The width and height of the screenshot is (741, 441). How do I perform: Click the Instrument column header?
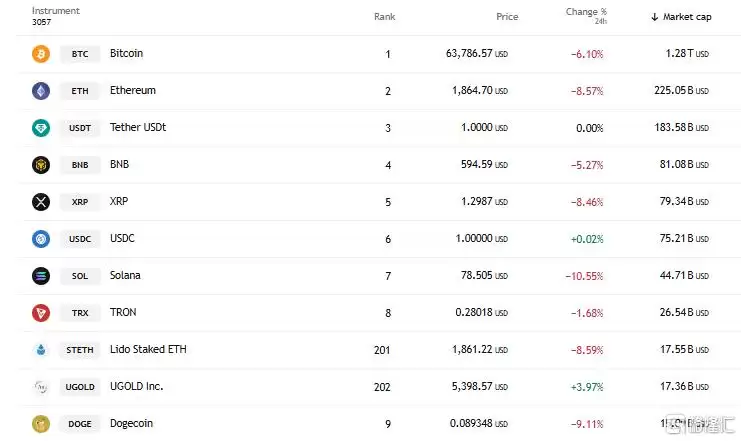56,12
